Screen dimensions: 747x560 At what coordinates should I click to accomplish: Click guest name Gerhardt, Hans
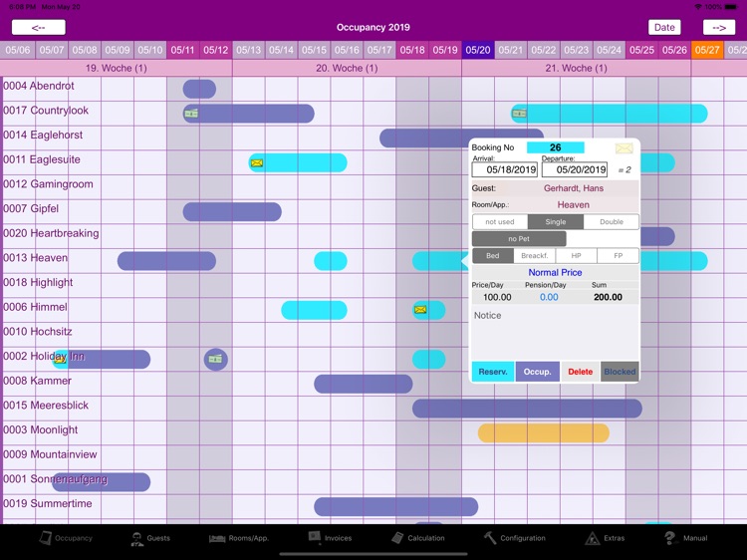[574, 188]
